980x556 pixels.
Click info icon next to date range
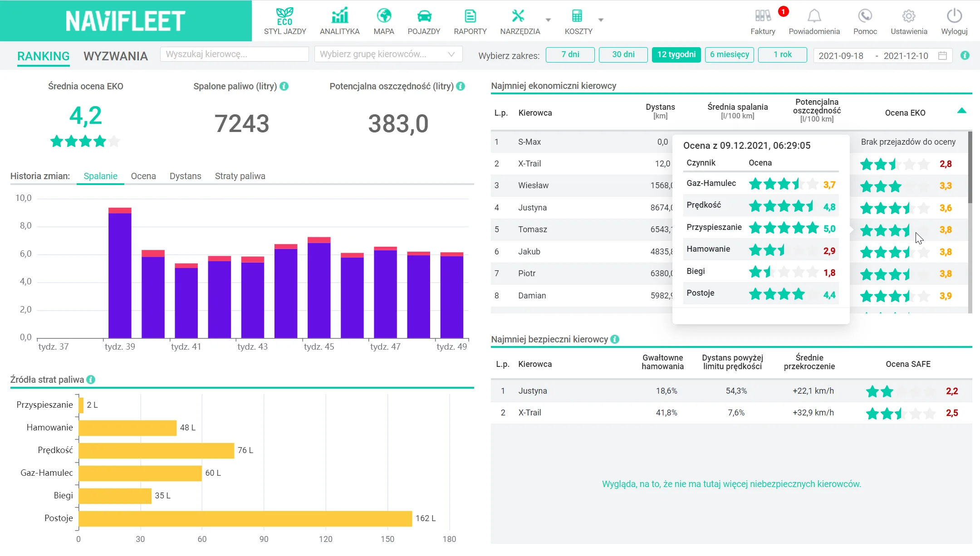tap(965, 55)
